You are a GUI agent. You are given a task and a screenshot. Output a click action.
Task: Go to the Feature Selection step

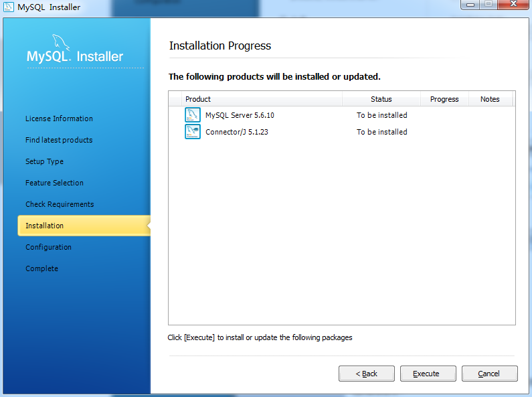coord(54,183)
